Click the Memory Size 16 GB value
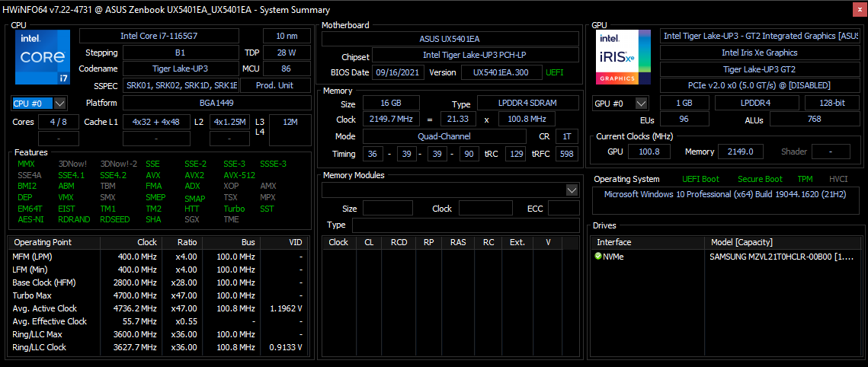The image size is (868, 367). pos(391,103)
